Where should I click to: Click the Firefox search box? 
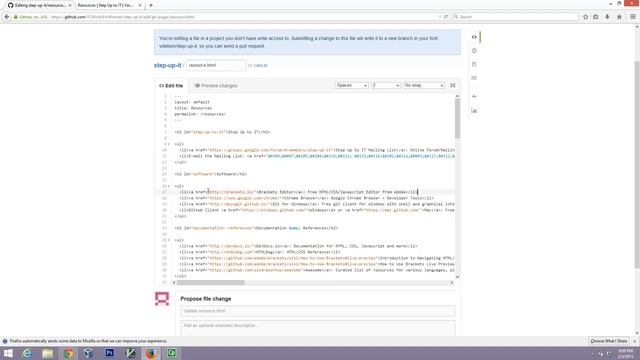pos(516,17)
